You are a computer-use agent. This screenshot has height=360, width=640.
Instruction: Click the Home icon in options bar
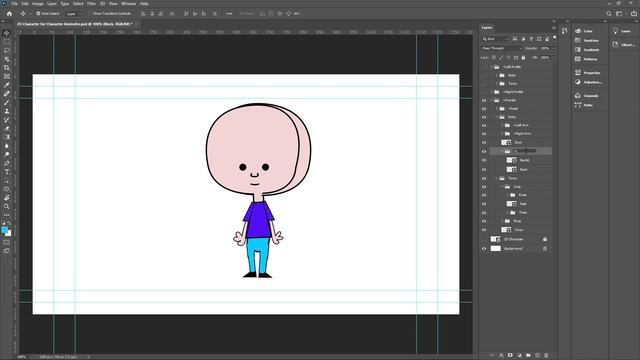9,13
